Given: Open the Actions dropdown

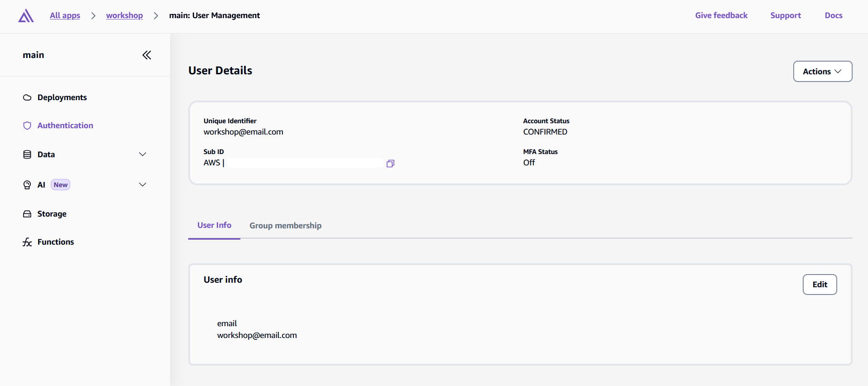Looking at the screenshot, I should [823, 72].
